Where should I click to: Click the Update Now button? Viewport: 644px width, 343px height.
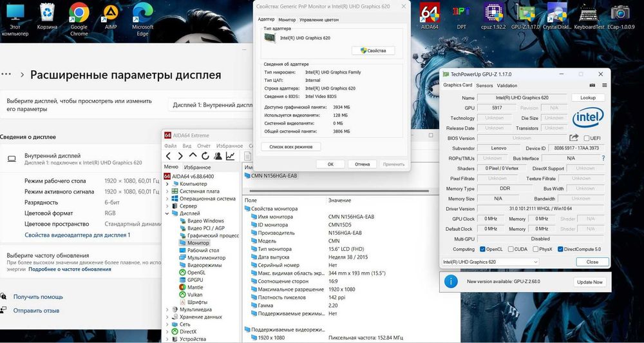click(x=589, y=282)
